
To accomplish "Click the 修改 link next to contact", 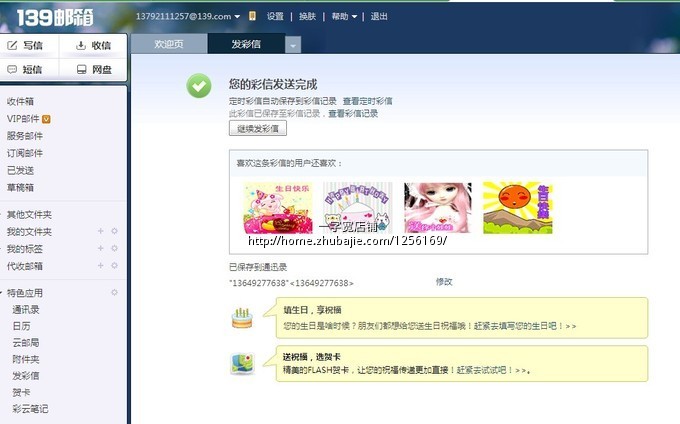I will [x=444, y=282].
